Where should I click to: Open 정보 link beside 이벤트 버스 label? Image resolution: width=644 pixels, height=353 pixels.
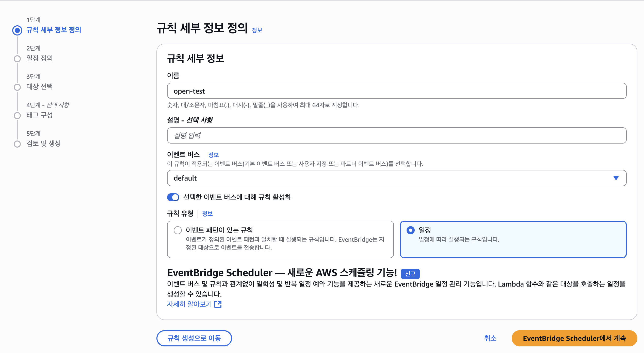click(x=213, y=155)
